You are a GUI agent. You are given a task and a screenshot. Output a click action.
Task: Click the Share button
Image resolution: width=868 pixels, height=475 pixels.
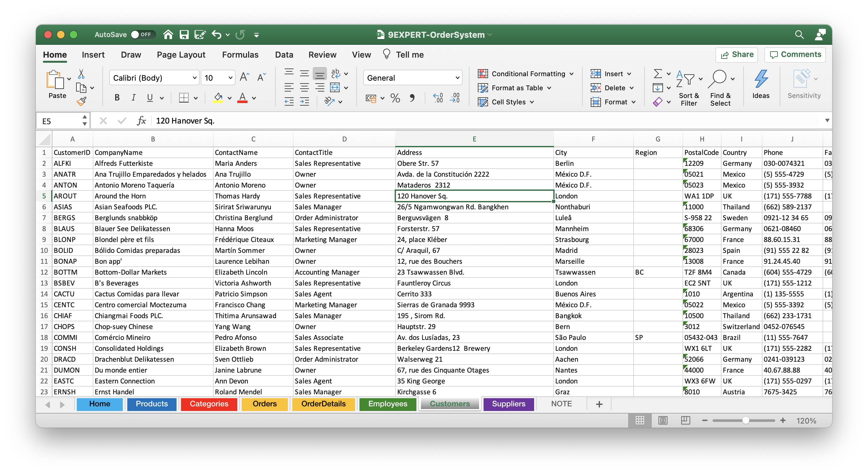coord(737,55)
